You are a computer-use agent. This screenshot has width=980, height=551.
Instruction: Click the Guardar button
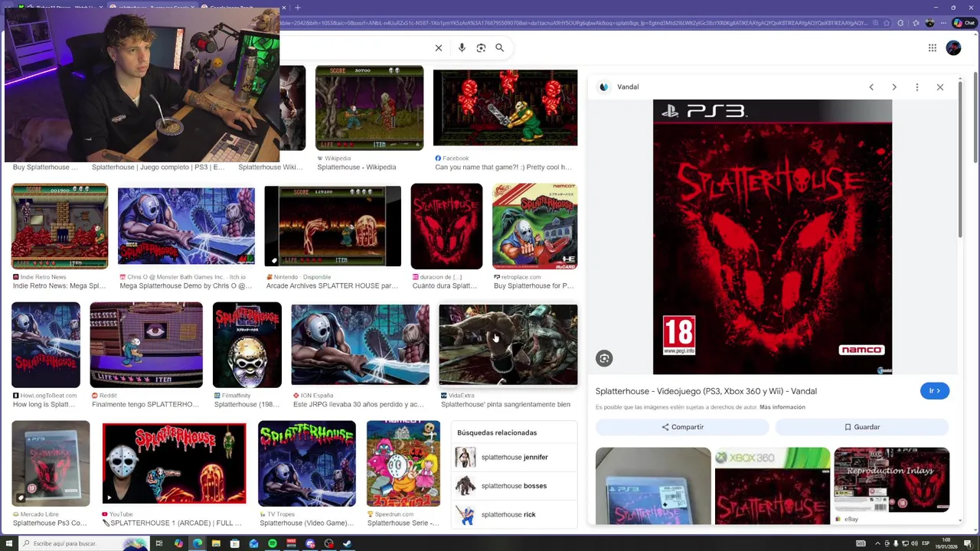tap(862, 427)
